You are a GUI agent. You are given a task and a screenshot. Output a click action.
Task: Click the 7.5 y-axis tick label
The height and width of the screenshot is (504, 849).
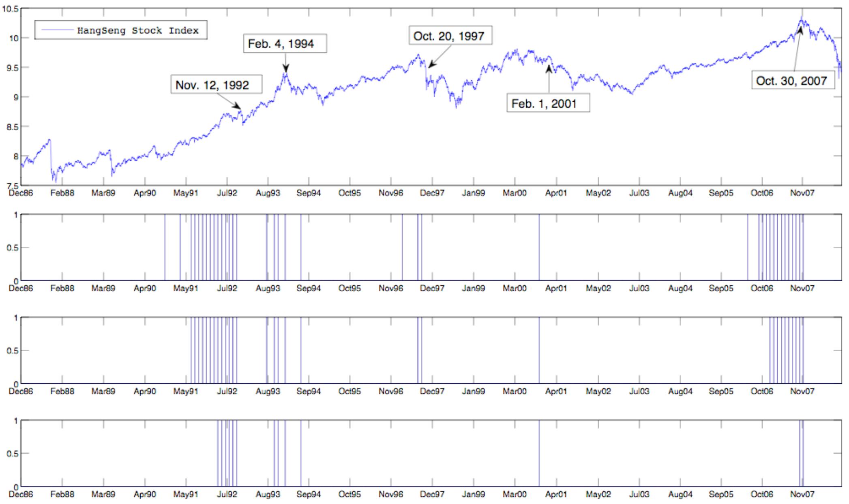coord(12,185)
